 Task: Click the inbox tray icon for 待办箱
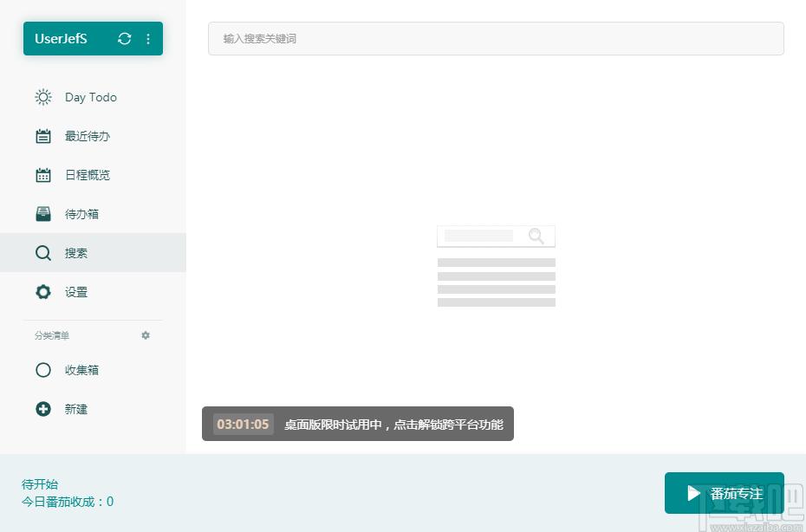tap(43, 214)
